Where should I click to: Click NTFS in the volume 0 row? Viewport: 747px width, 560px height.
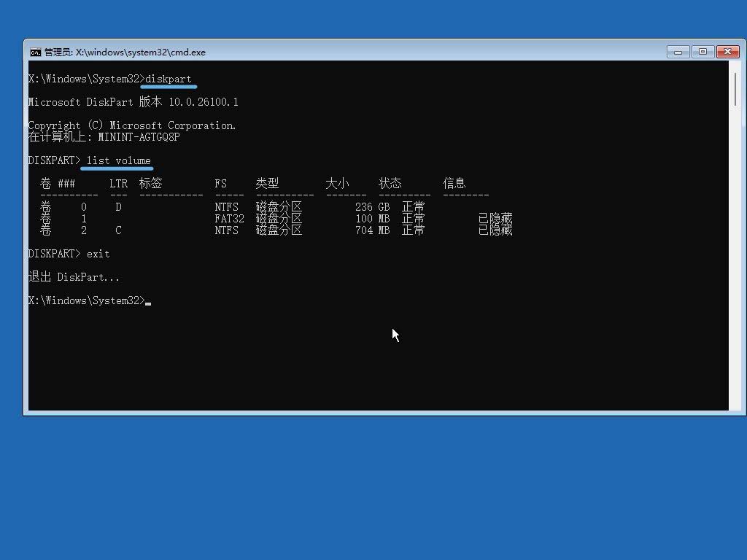226,207
